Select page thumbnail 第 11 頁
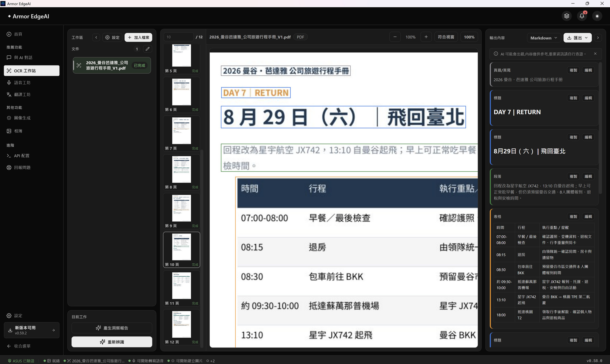The height and width of the screenshot is (364, 610). click(181, 288)
